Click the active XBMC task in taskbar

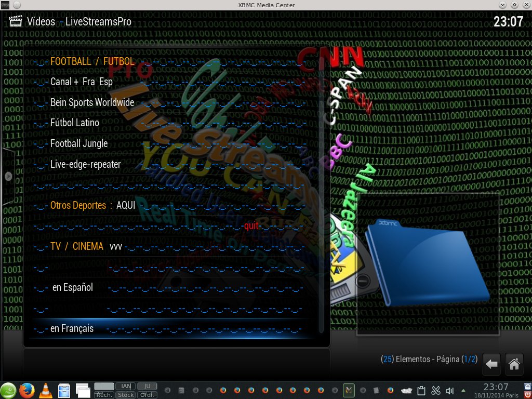pyautogui.click(x=349, y=391)
